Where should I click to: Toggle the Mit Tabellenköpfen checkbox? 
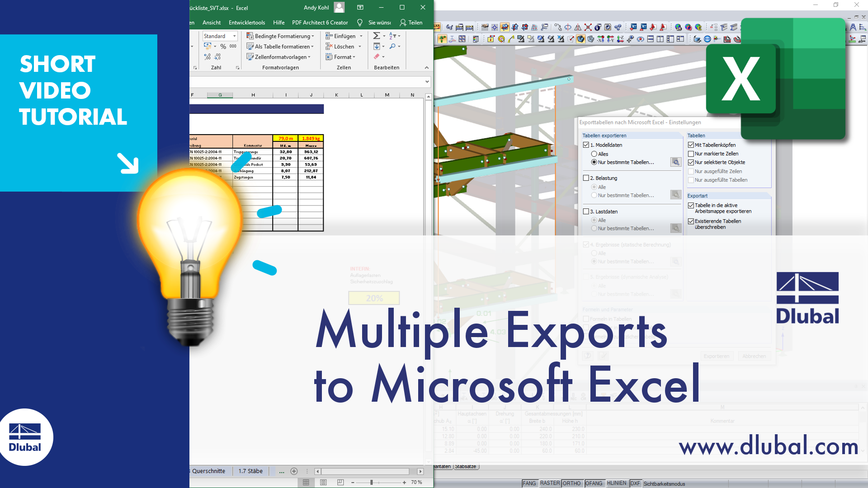691,145
